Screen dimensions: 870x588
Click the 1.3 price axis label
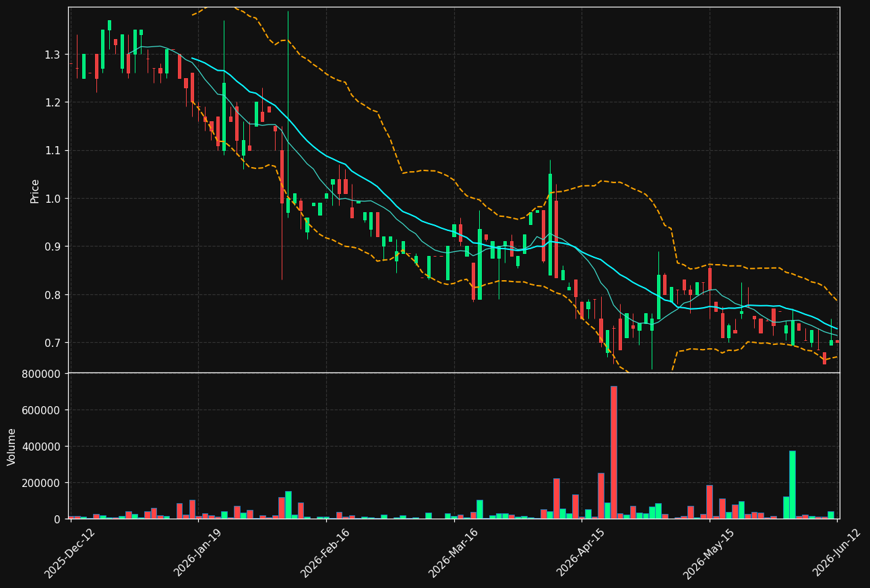[54, 55]
